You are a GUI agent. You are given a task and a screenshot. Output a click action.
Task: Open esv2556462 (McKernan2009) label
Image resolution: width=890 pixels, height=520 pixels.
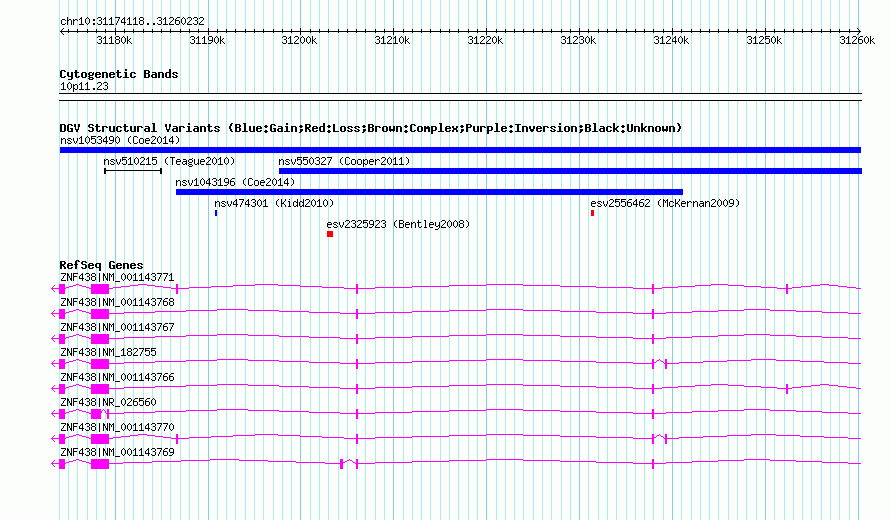pos(665,203)
